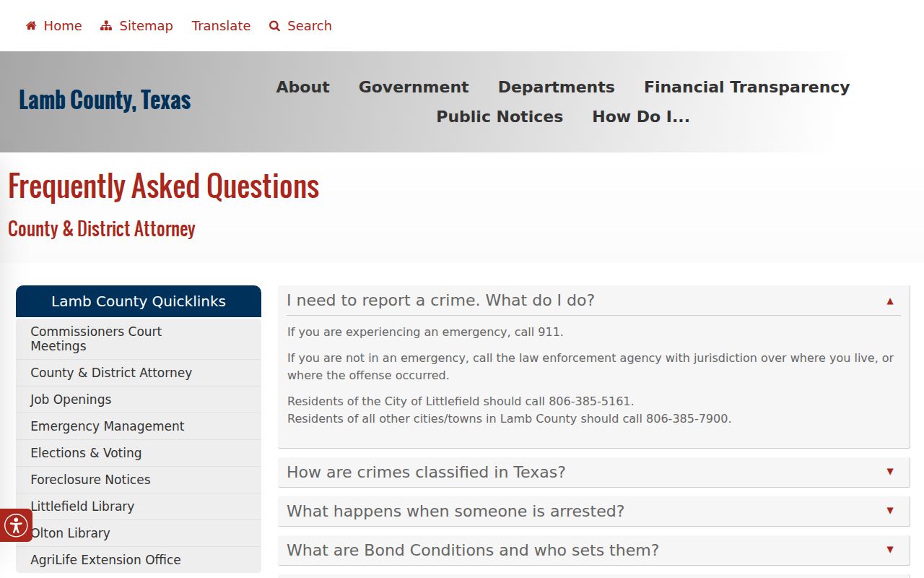The height and width of the screenshot is (578, 924).
Task: Expand 'What happens when someone is arrested?'
Action: pyautogui.click(x=593, y=512)
